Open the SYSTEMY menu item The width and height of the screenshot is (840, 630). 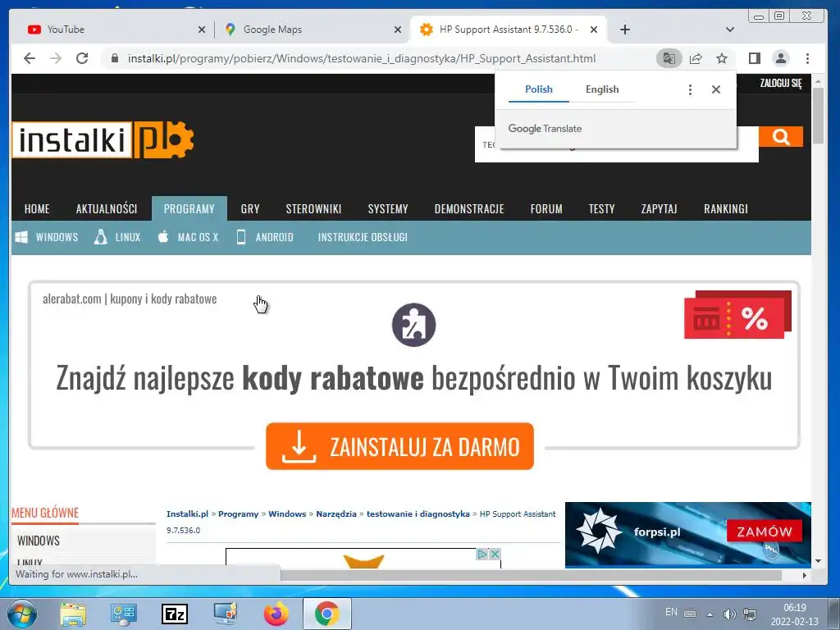click(388, 209)
